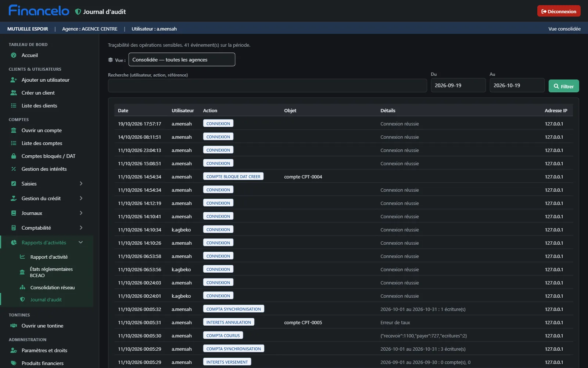
Task: Click the people icon next to Créer un client
Action: [14, 93]
